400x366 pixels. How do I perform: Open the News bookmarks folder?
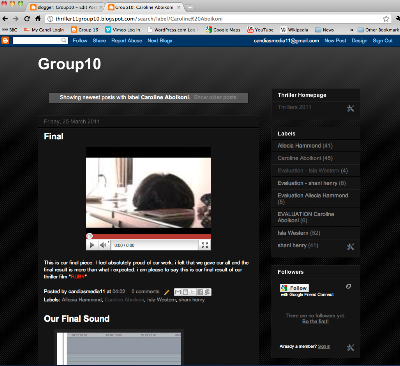click(x=324, y=30)
